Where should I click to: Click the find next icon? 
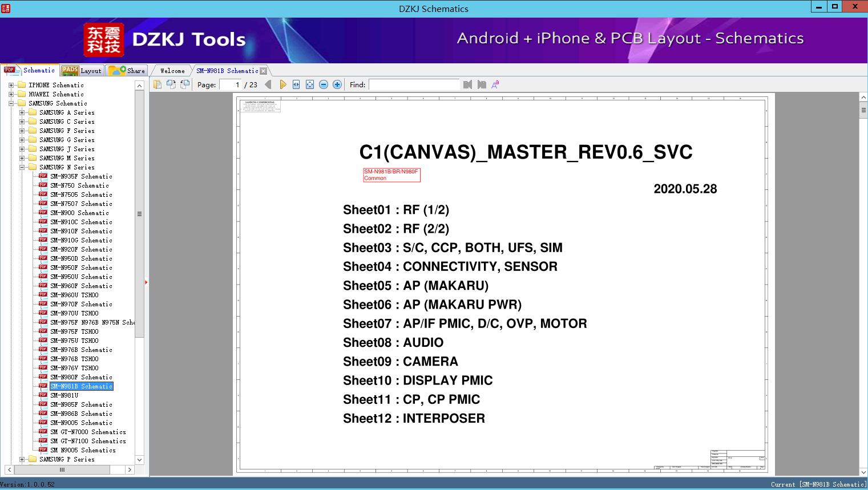[x=482, y=84]
